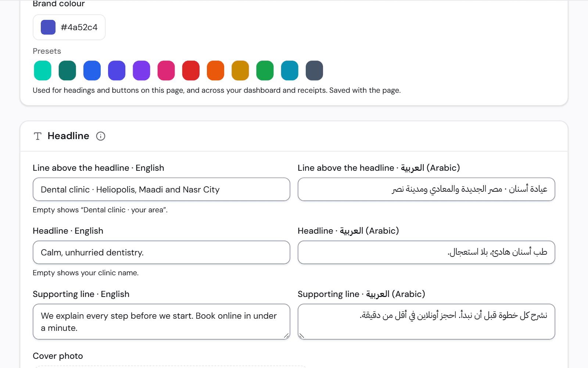Click the "Cover photo" label
This screenshot has height=368, width=588.
click(58, 356)
